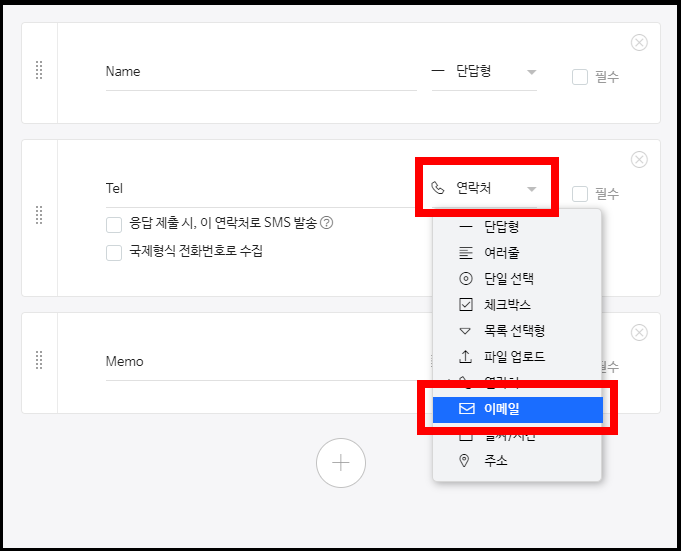The width and height of the screenshot is (681, 551).
Task: Open the 단답형 type dropdown for Name
Action: 484,71
